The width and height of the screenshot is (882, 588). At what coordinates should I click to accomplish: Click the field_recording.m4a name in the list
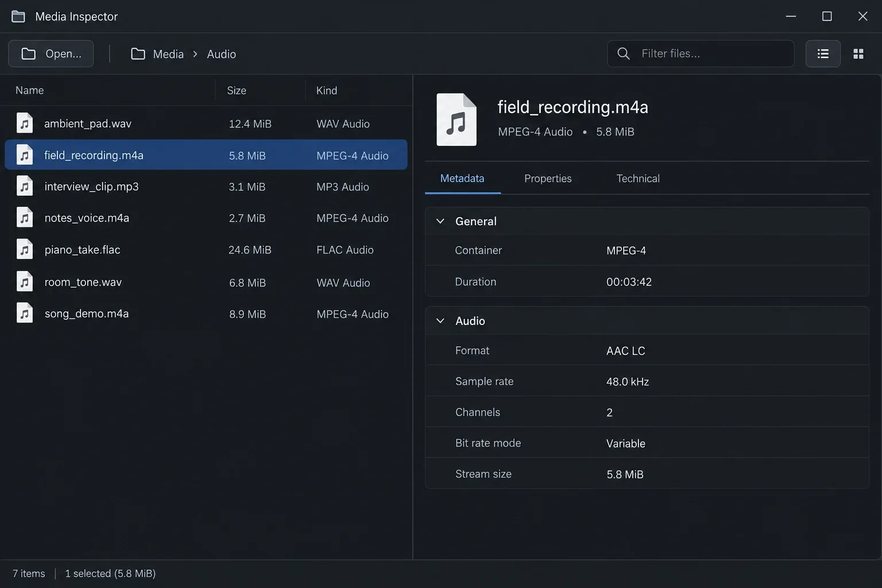click(94, 156)
